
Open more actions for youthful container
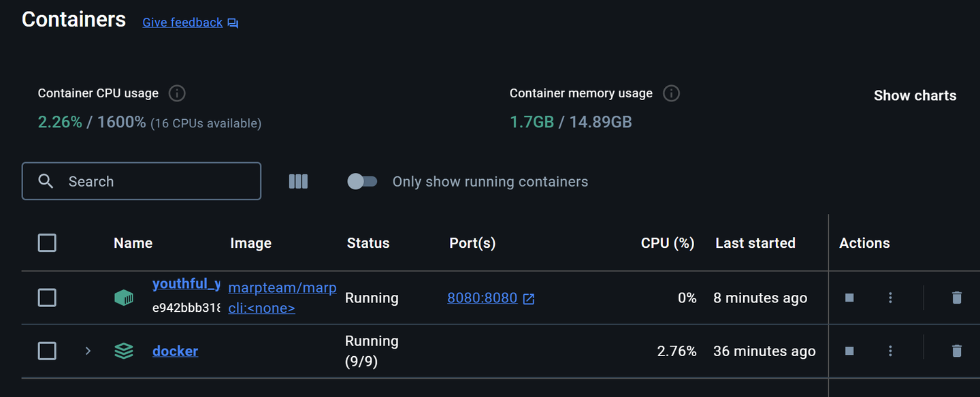890,298
